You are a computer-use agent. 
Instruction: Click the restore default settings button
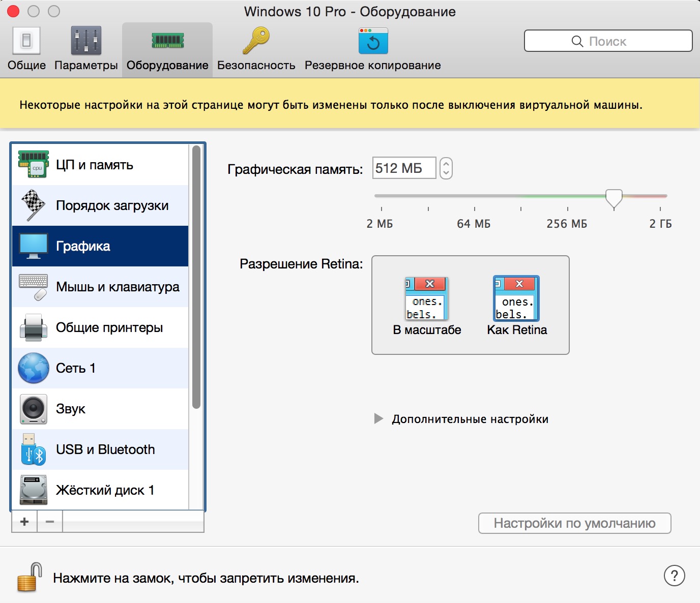pyautogui.click(x=574, y=523)
